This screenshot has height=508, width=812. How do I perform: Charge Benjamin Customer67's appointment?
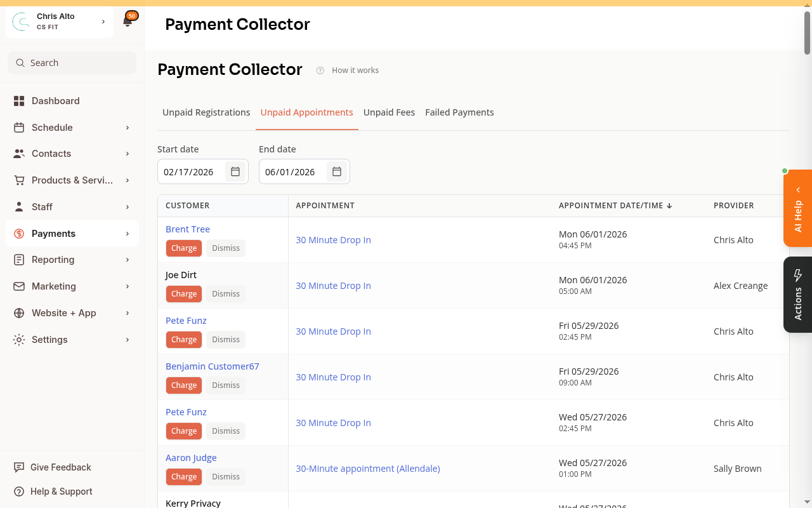[x=184, y=385]
